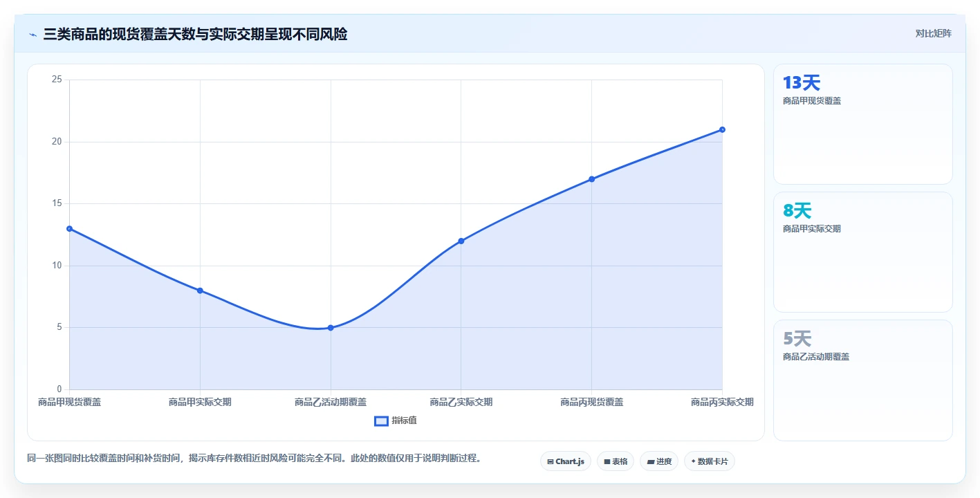
Task: Click the footer note starting 同一张图同时比较
Action: 254,458
